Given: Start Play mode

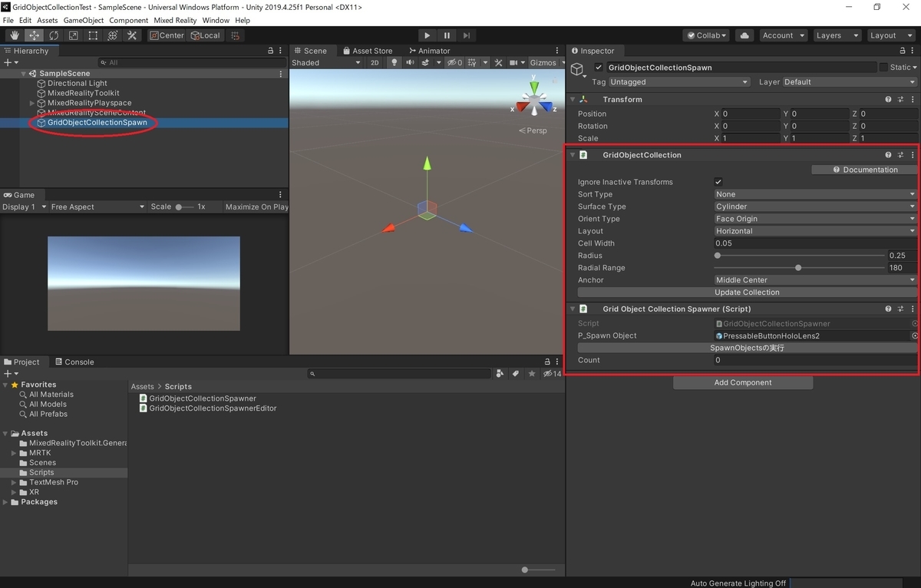Looking at the screenshot, I should coord(427,35).
